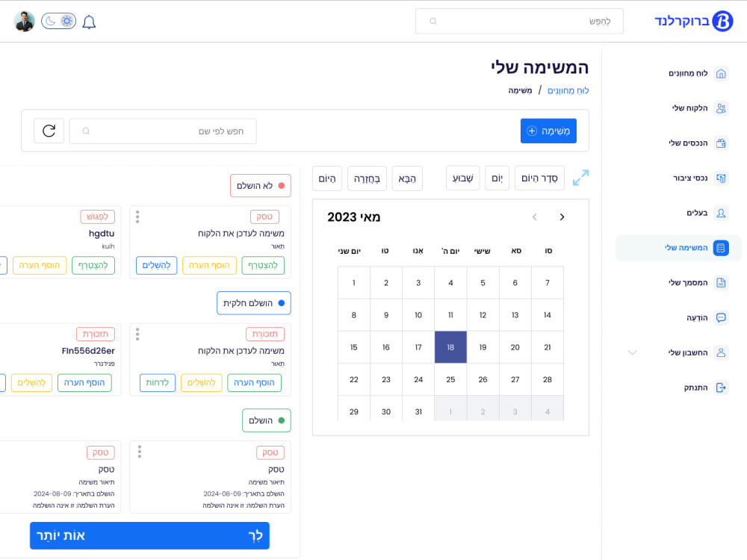The height and width of the screenshot is (560, 747).
Task: Open הנכסים שלי properties icon
Action: 721,143
